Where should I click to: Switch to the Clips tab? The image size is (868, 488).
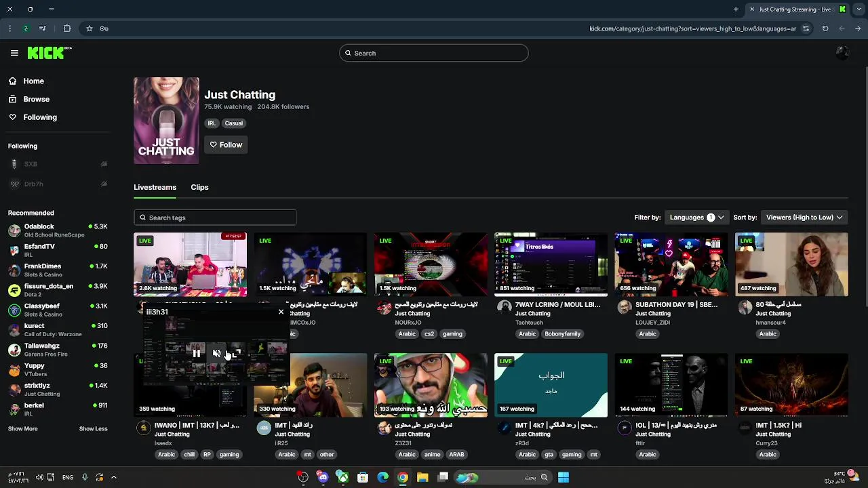click(199, 187)
